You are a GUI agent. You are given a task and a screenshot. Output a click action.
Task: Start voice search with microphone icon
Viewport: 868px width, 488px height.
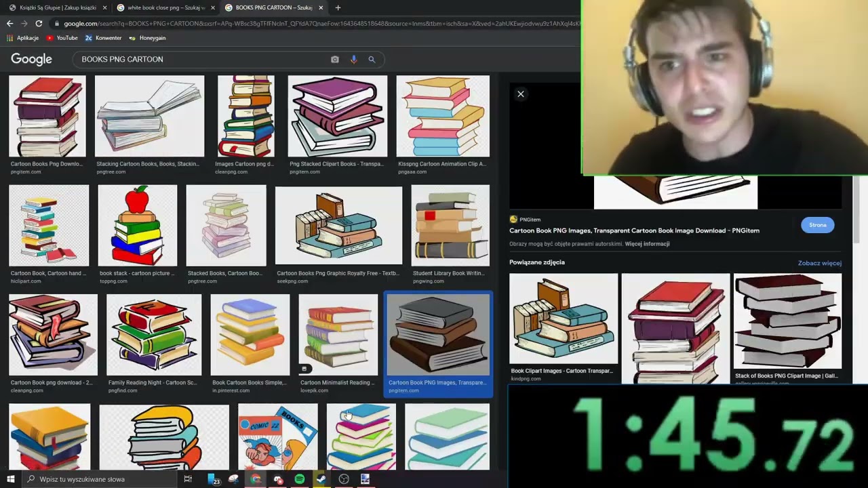(353, 60)
